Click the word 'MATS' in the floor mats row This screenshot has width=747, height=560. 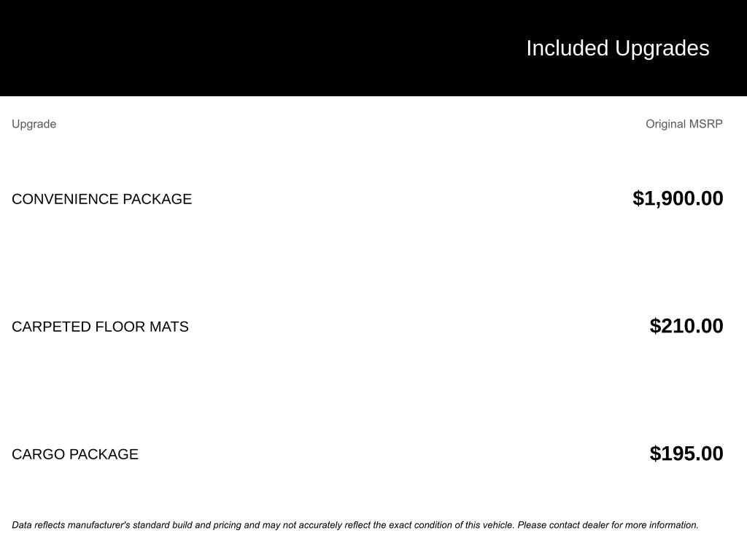click(169, 327)
